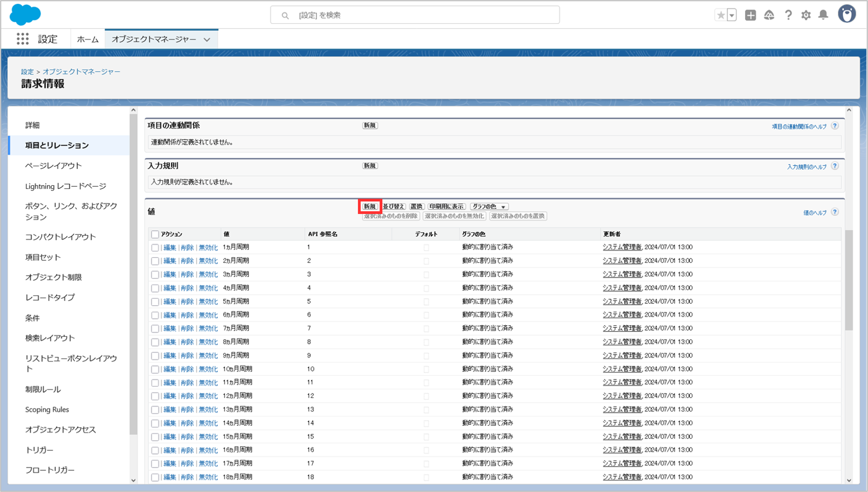Open the Setup gear icon
Viewport: 868px width, 492px height.
[806, 15]
